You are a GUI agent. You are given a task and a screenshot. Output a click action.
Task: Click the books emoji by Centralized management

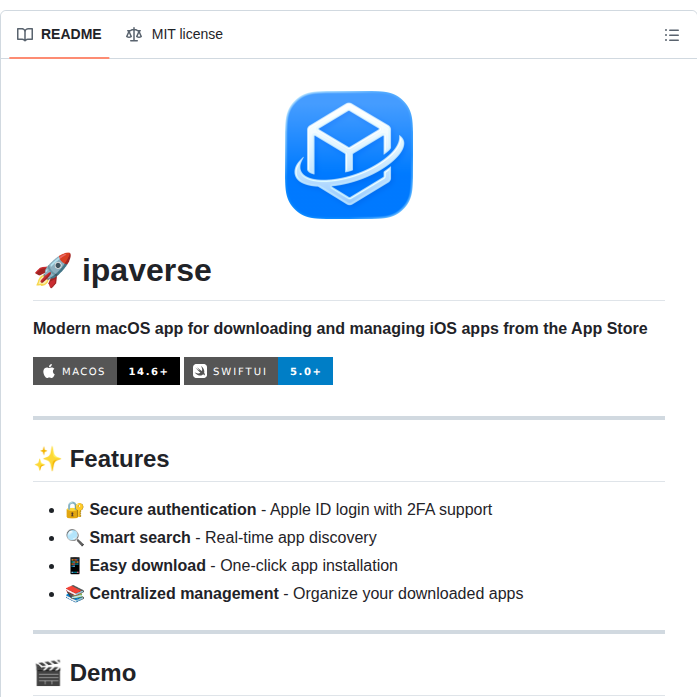pyautogui.click(x=75, y=593)
